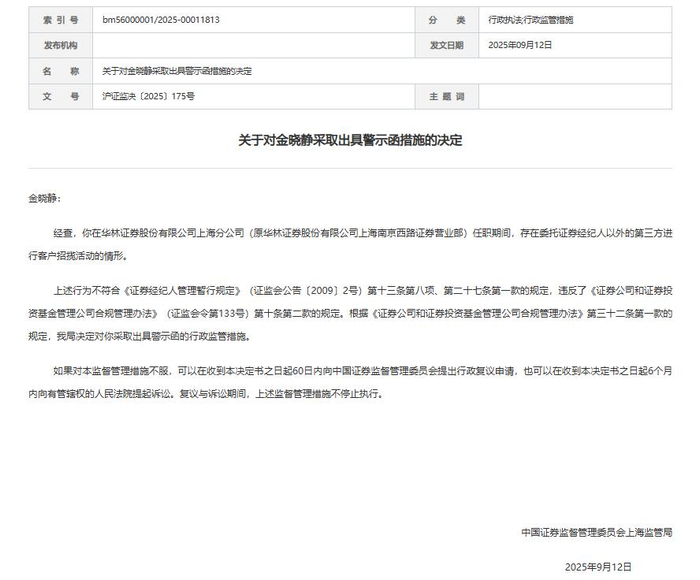Click the paragraph beginning 上述行为不符合

click(350, 313)
